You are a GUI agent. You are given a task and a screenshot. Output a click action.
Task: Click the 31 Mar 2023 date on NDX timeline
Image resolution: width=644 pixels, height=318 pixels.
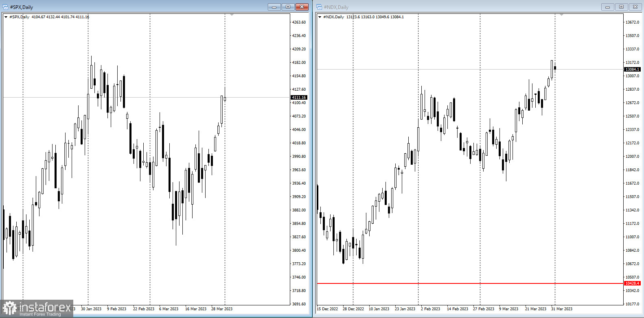[x=562, y=309]
